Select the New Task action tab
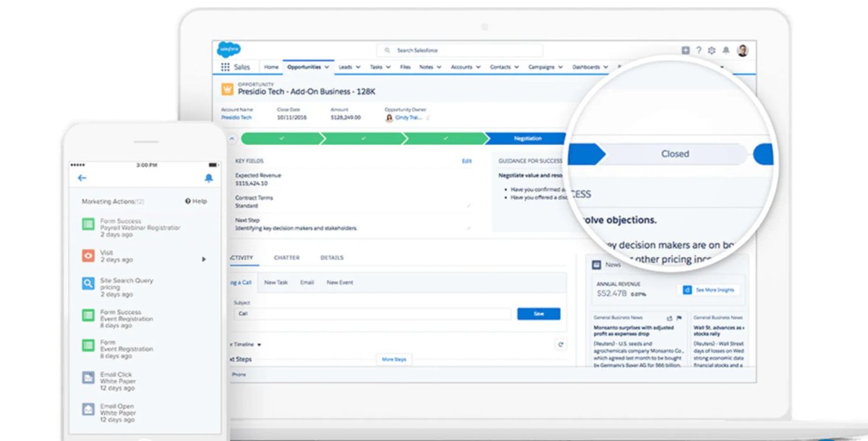Screen dimensions: 868x441 (x=276, y=282)
